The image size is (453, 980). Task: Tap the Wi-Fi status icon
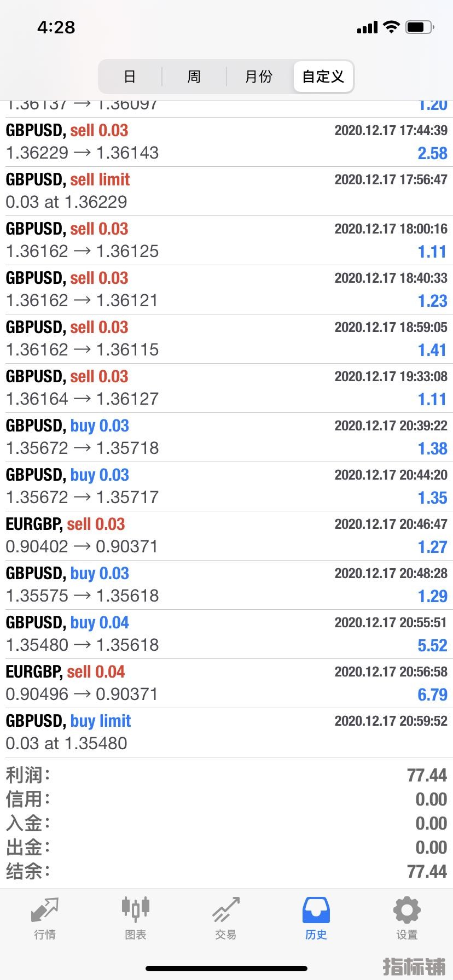click(x=391, y=27)
